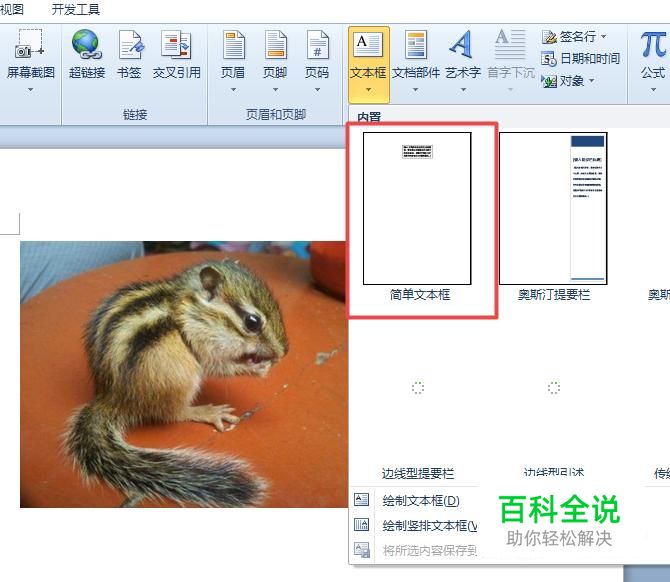Choose 绘制竖排文本框 menu entry

[429, 525]
